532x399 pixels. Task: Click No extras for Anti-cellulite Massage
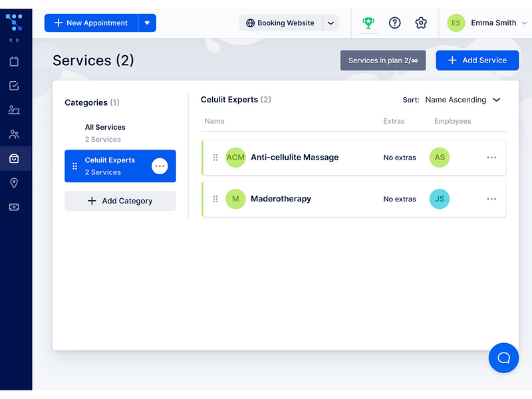coord(400,158)
